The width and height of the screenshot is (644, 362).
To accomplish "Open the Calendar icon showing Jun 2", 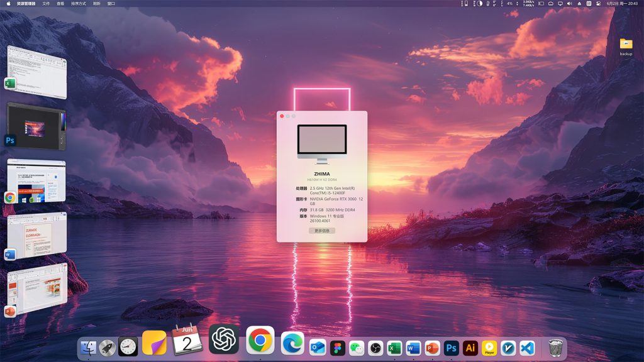I will tap(187, 340).
